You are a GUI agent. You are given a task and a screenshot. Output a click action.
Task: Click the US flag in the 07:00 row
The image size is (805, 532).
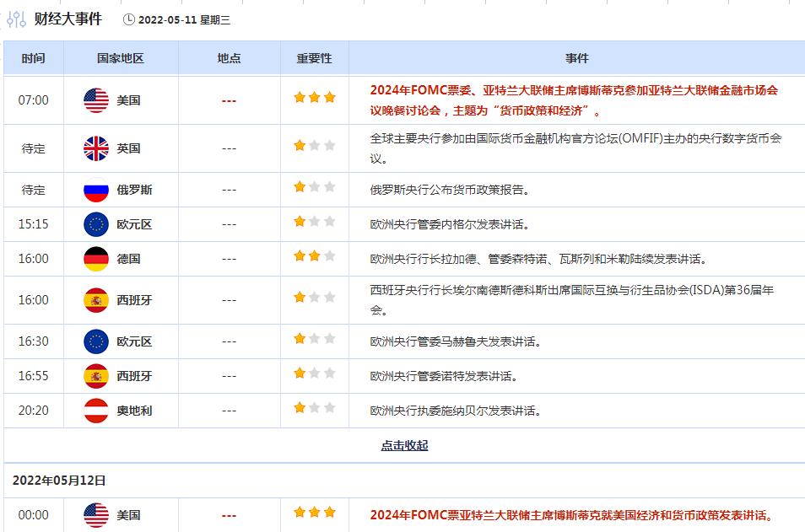96,100
